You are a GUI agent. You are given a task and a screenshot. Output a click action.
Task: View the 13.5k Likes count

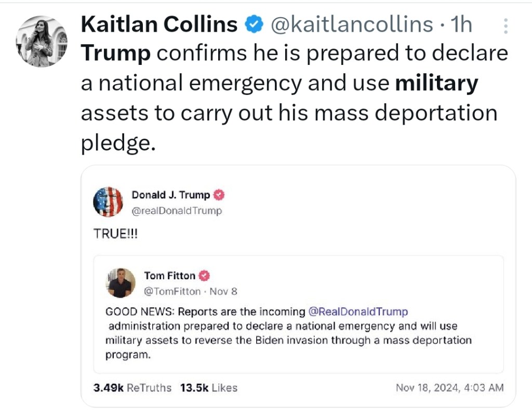[x=208, y=387]
